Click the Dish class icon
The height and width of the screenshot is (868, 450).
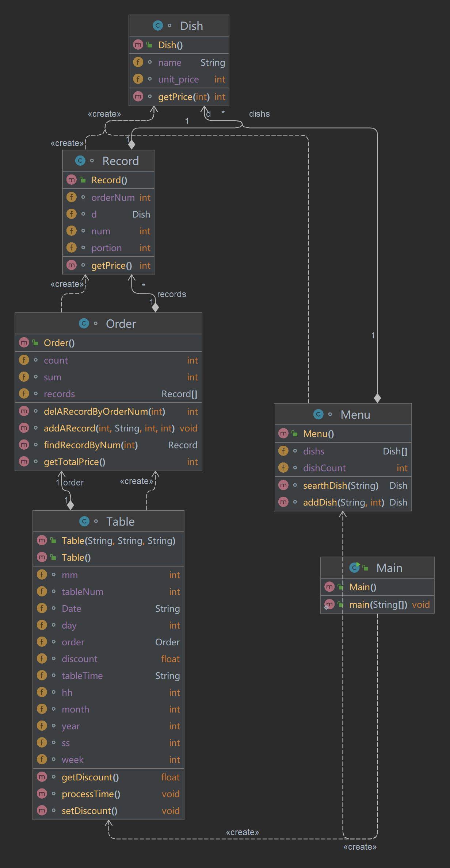pyautogui.click(x=158, y=26)
